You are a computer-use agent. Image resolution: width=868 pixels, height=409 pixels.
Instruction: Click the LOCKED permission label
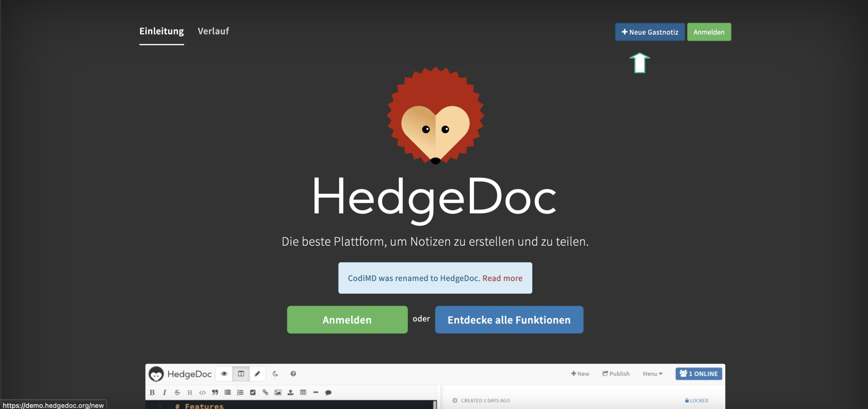point(697,401)
